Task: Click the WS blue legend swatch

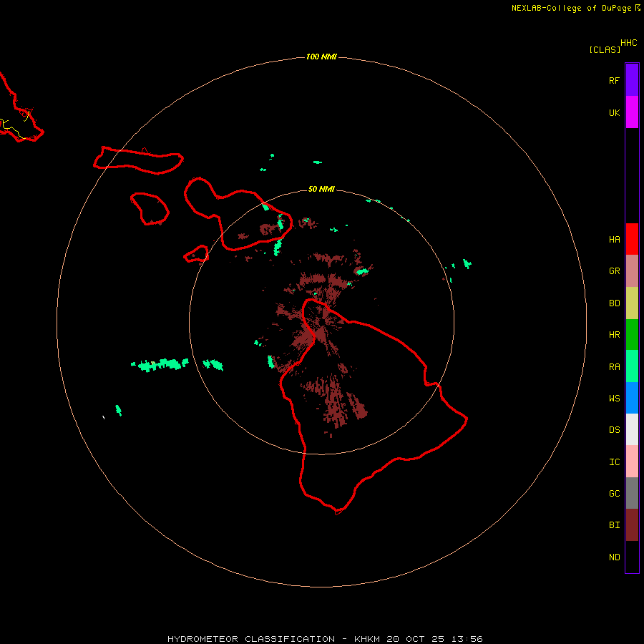Action: point(632,398)
